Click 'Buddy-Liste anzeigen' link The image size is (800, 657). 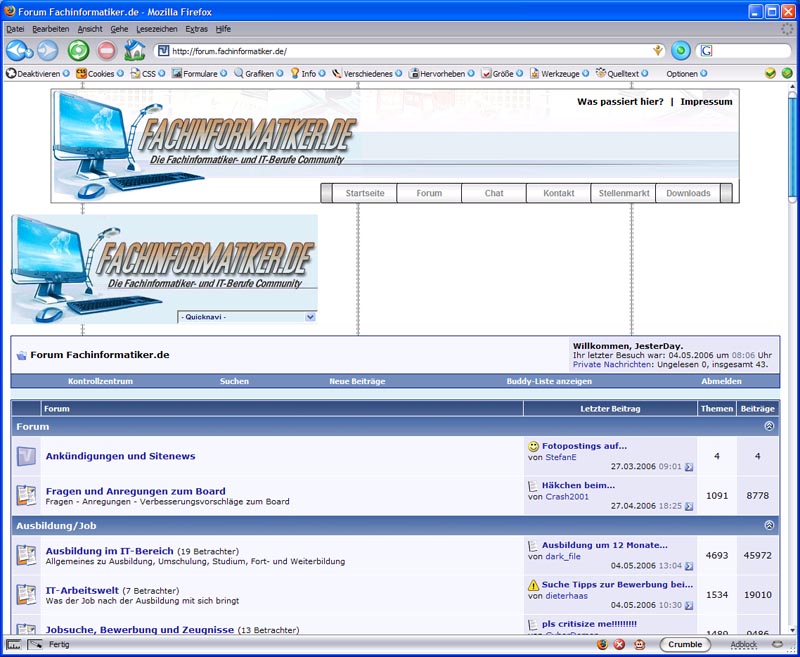(549, 381)
